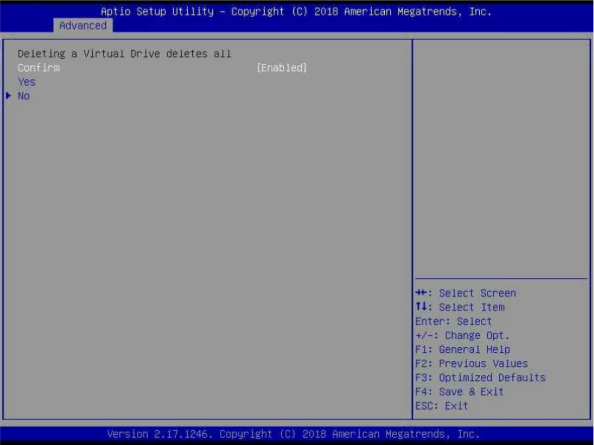This screenshot has width=594, height=445.
Task: Click 'F4: Save & Exit' in the legend
Action: click(x=459, y=391)
